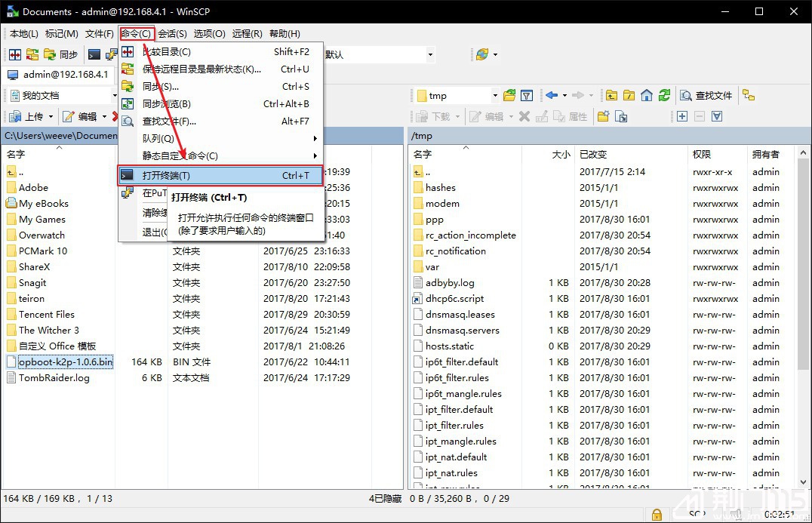Open the tmp remote path dropdown

tap(495, 96)
